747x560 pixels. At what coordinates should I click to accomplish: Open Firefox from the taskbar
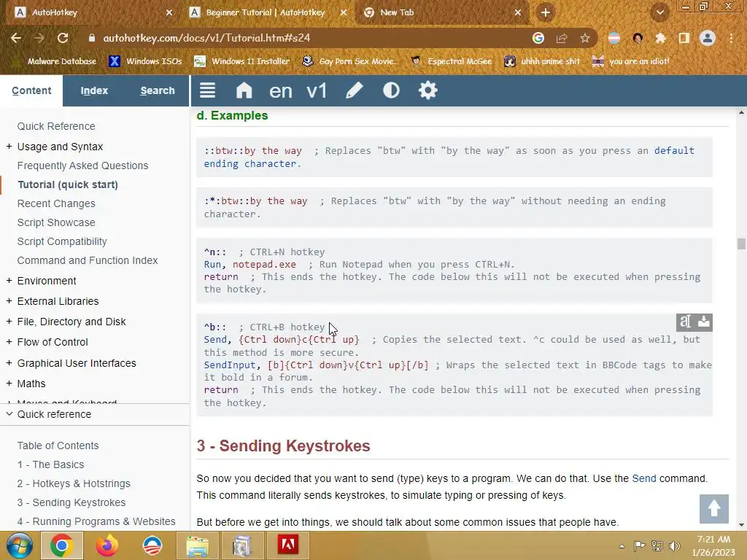[x=107, y=545]
